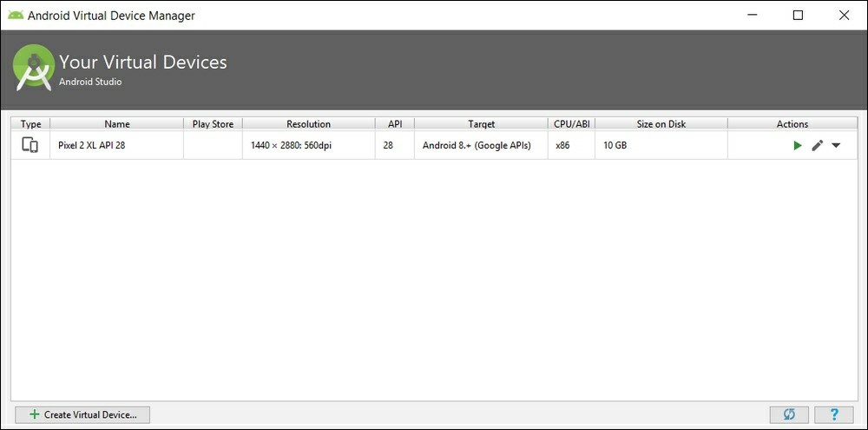This screenshot has width=868, height=430.
Task: Sort by the CPU/ABI column header
Action: coord(571,124)
